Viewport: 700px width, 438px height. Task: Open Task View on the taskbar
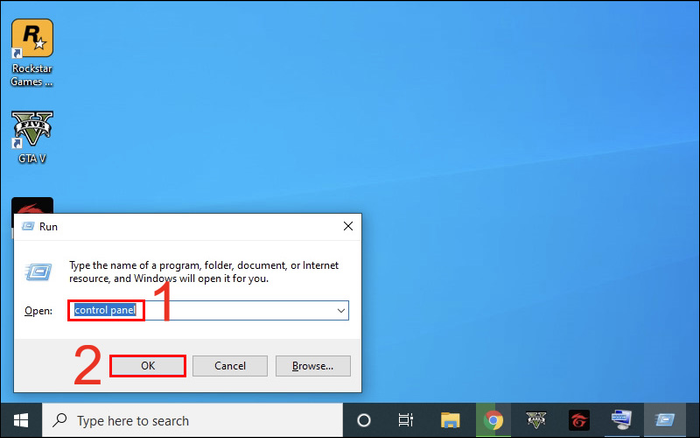(405, 420)
